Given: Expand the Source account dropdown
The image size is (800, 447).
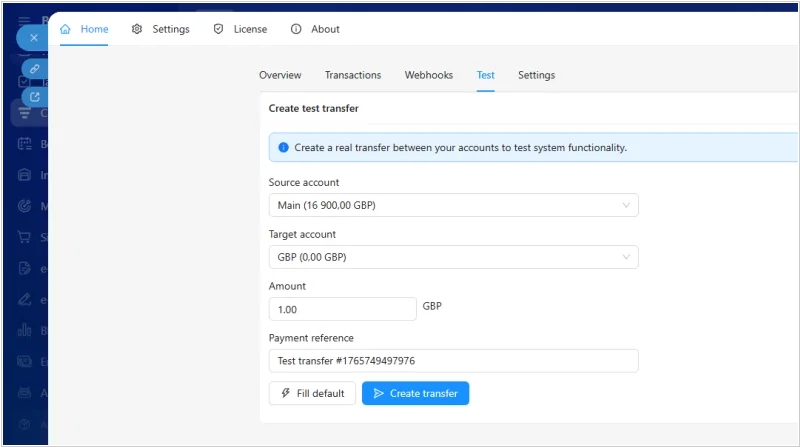Looking at the screenshot, I should (453, 205).
